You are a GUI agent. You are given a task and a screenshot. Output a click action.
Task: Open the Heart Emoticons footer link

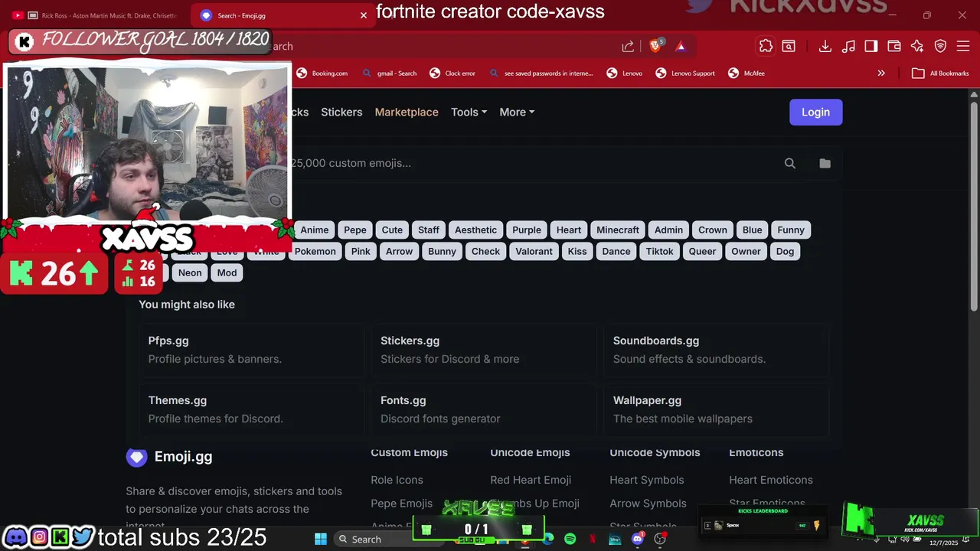click(x=771, y=480)
